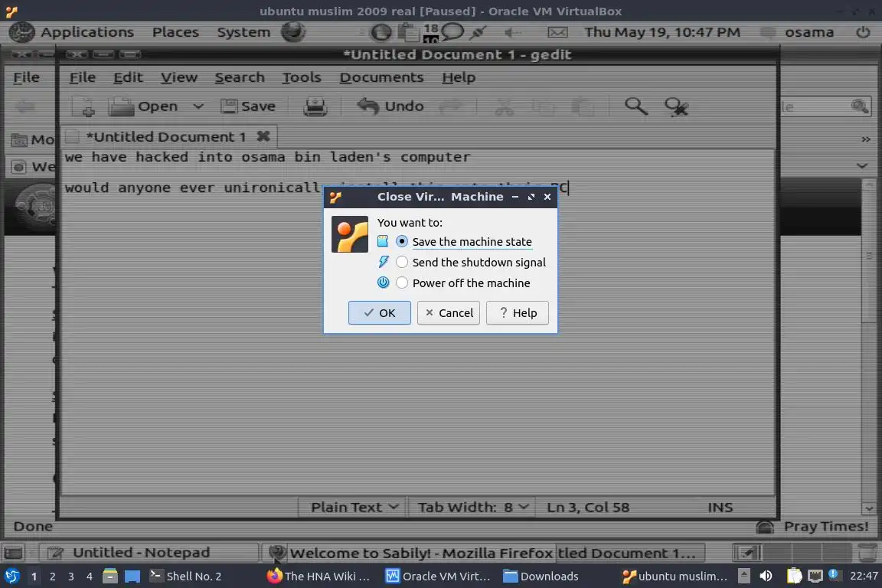Click the guest panel volume speaker icon
The height and width of the screenshot is (588, 882).
[x=512, y=33]
